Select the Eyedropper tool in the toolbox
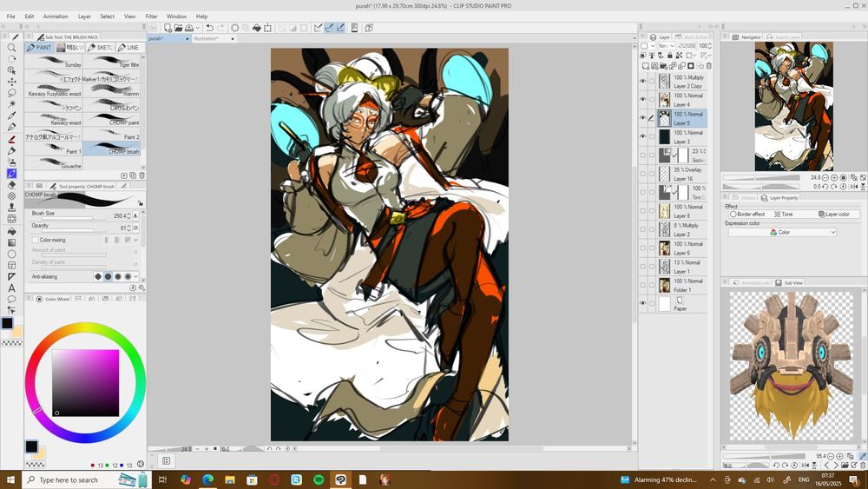 coord(12,116)
